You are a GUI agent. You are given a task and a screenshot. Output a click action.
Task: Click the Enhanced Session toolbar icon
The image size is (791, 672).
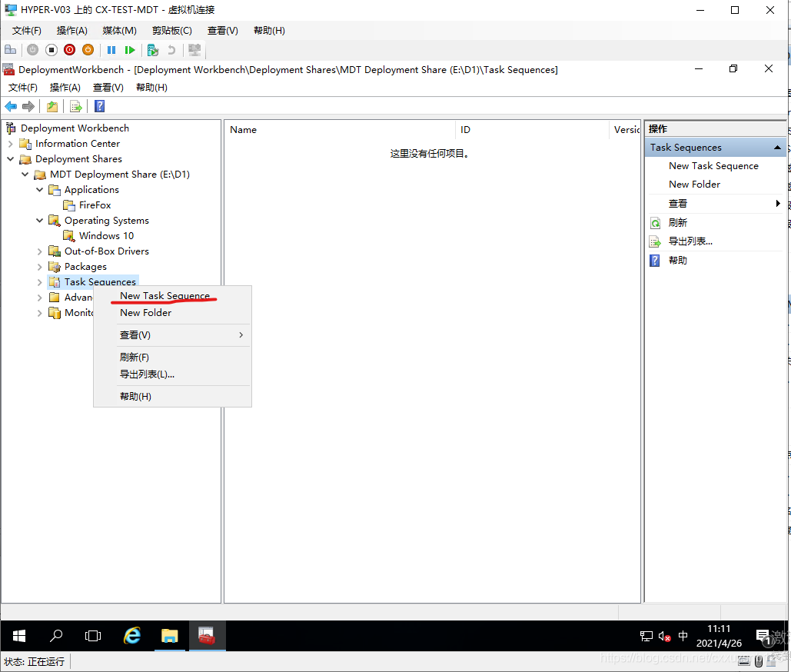(194, 49)
